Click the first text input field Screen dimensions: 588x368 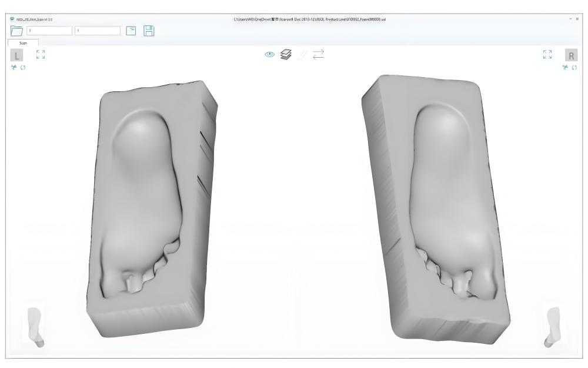[x=49, y=31]
